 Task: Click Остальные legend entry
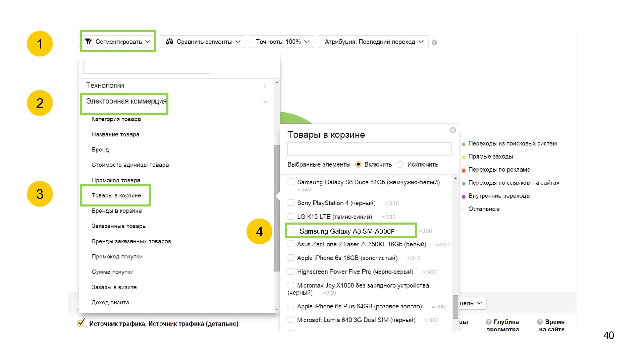[481, 209]
